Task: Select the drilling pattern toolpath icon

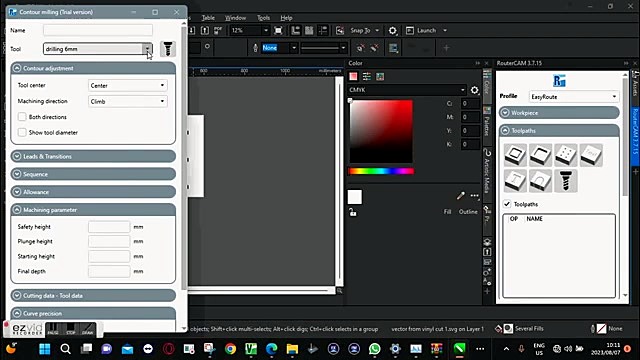Action: 566,155
